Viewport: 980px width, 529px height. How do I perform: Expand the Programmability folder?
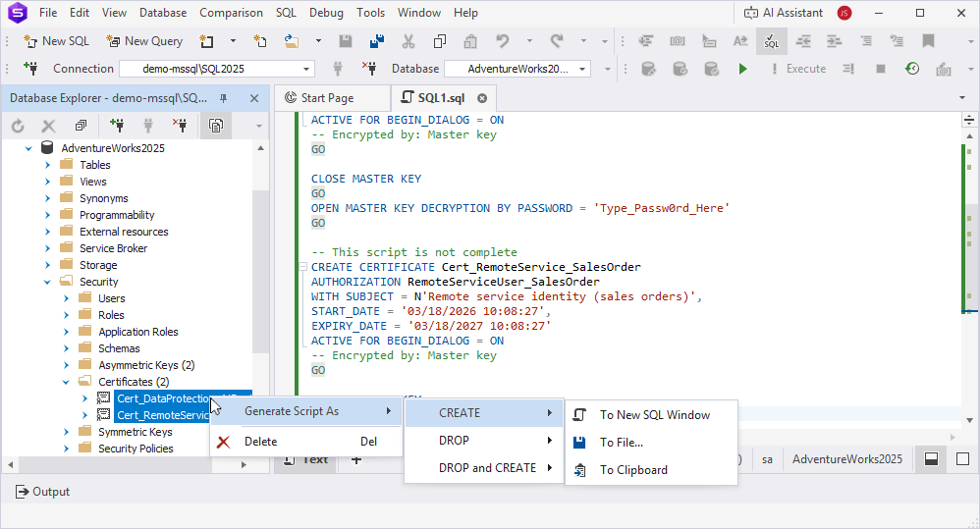pyautogui.click(x=47, y=215)
